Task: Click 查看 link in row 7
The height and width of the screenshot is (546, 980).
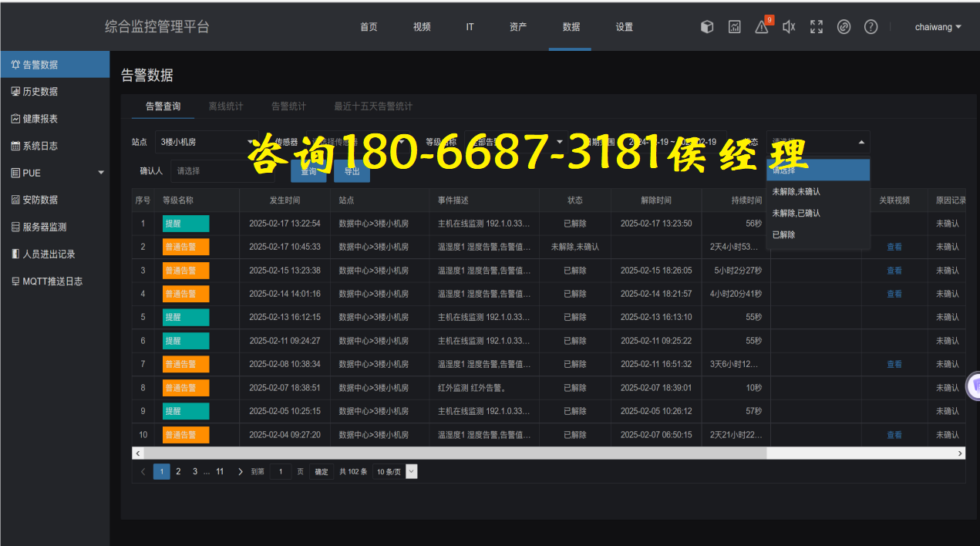Action: pyautogui.click(x=894, y=364)
